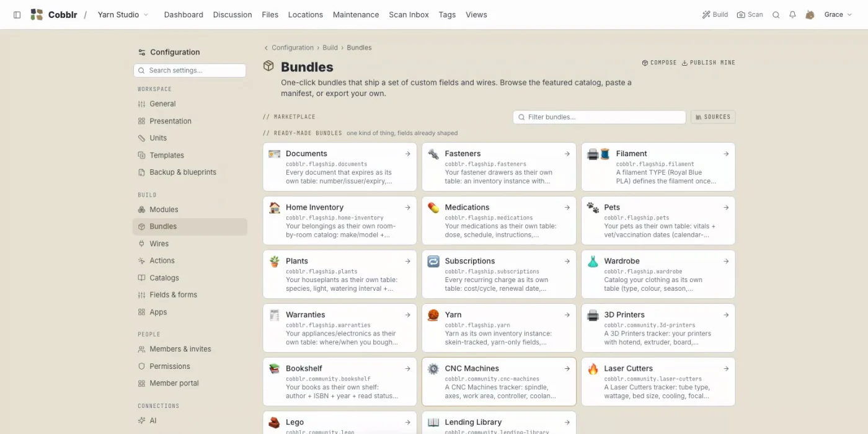Open Pets bundle via its arrow

pos(726,208)
